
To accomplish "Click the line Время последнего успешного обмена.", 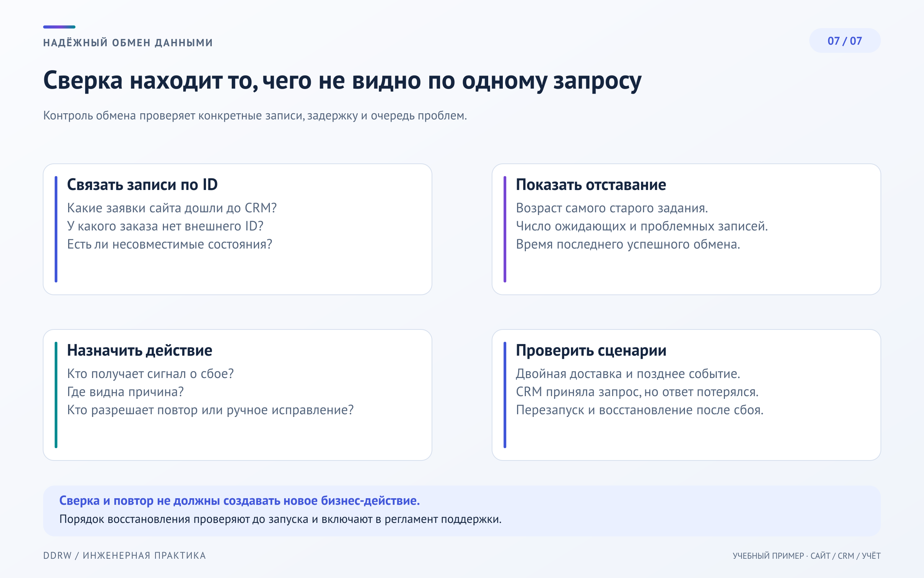I will 628,244.
